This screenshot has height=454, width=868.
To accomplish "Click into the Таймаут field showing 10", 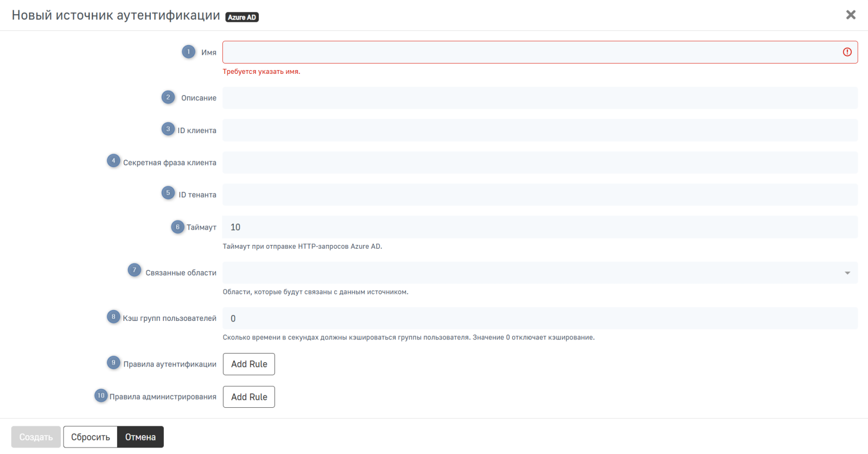I will coord(540,227).
